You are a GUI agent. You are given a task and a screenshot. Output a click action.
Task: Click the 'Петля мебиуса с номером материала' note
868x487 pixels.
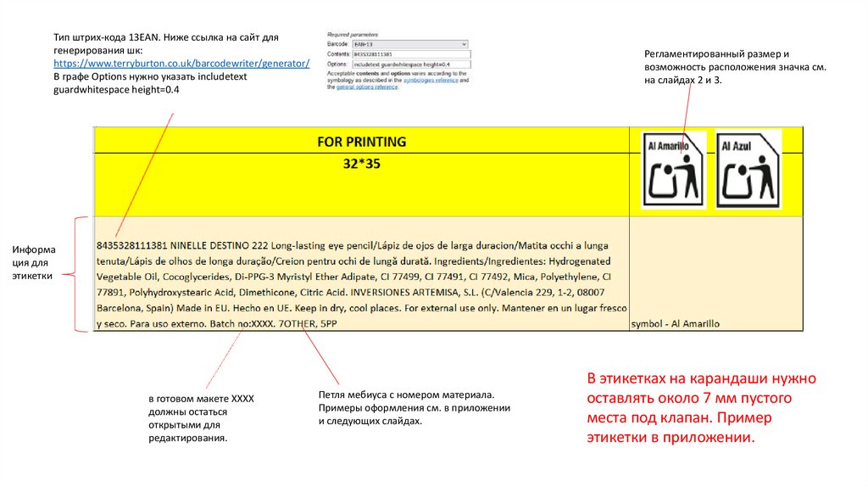coord(414,408)
